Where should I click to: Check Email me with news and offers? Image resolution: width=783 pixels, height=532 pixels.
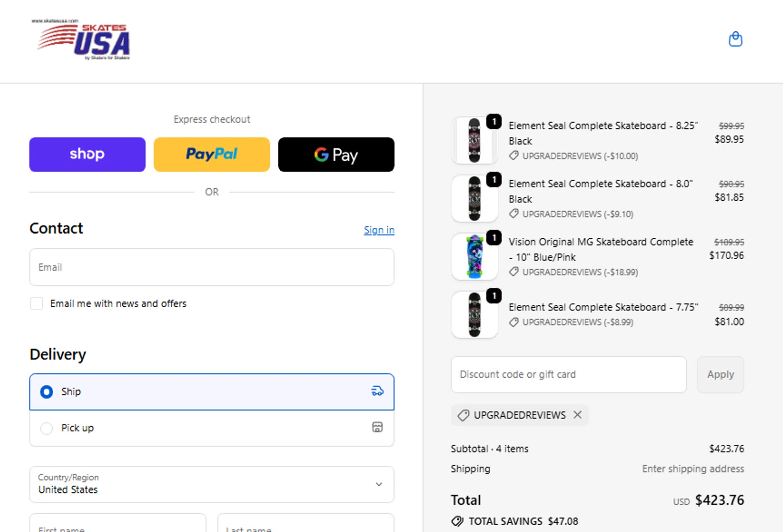point(37,304)
